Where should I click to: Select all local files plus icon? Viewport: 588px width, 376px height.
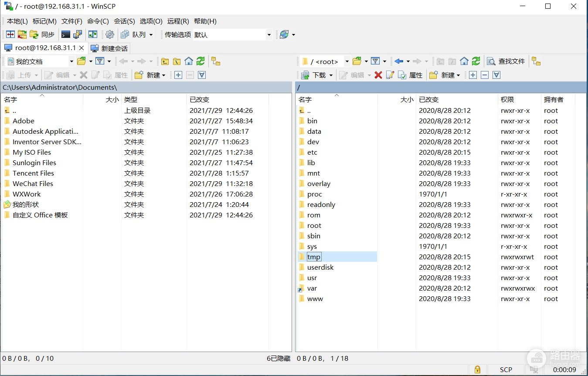(x=178, y=75)
